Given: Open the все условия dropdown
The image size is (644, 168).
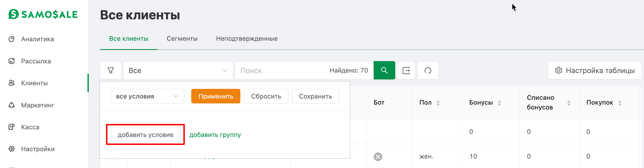Looking at the screenshot, I should click(147, 96).
